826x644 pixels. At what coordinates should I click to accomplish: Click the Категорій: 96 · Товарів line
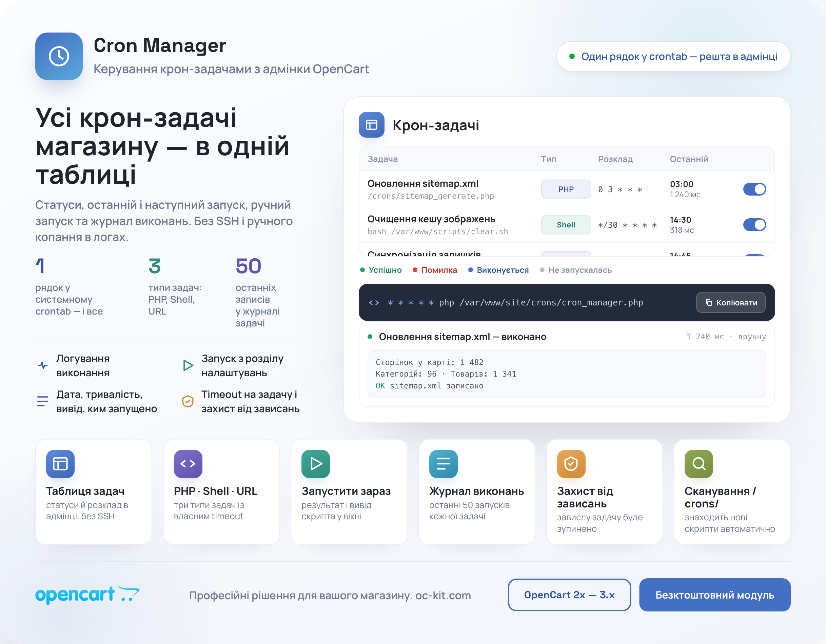point(446,374)
